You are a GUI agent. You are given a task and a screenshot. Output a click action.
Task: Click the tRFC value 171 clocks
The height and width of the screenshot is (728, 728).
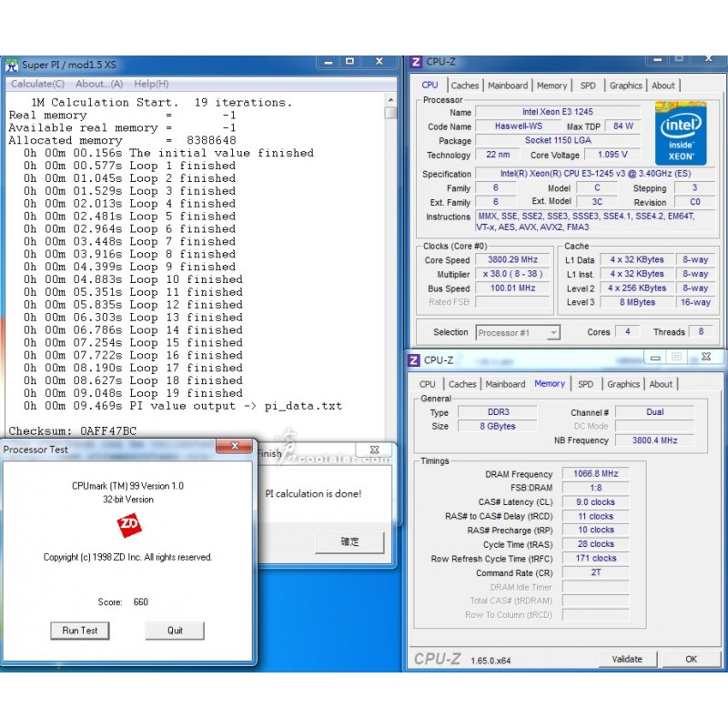pos(596,558)
